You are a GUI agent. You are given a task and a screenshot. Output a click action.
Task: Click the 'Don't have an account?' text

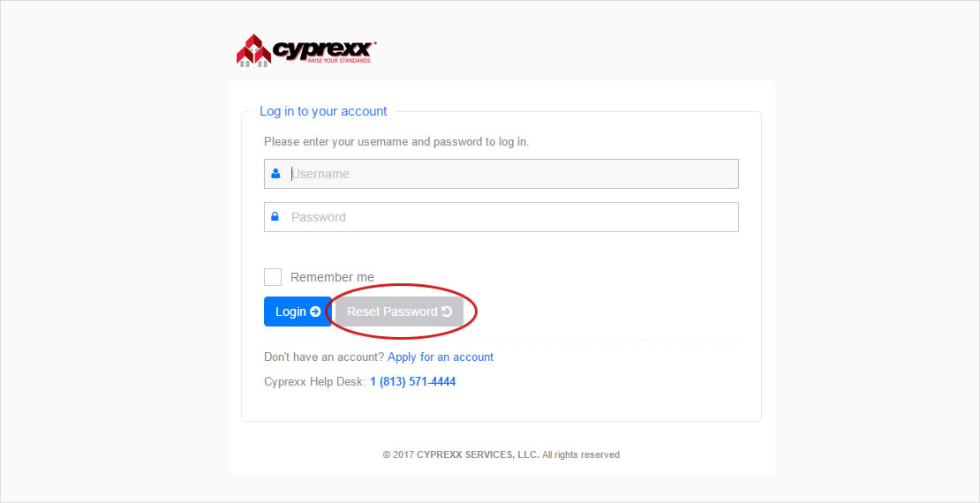(x=323, y=357)
